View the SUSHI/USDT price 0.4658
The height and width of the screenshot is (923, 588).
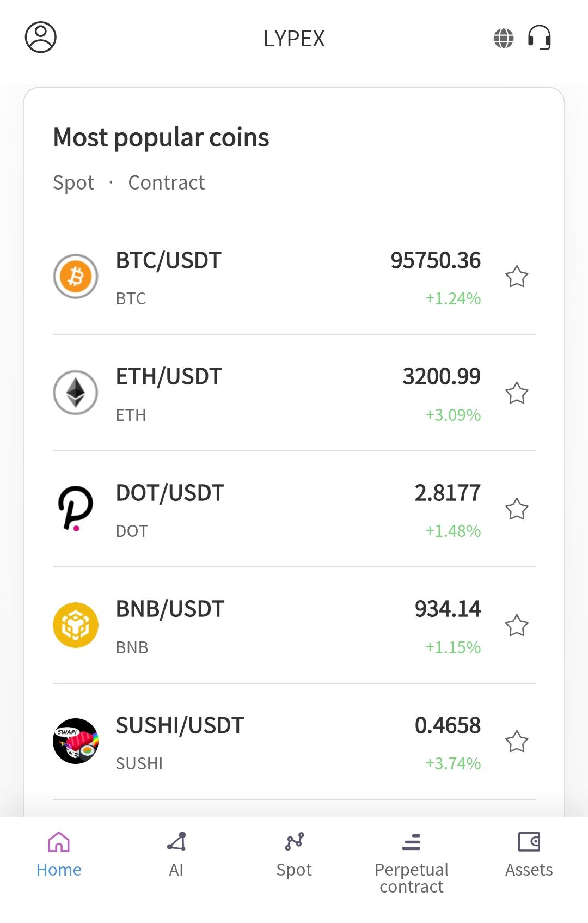pos(448,725)
